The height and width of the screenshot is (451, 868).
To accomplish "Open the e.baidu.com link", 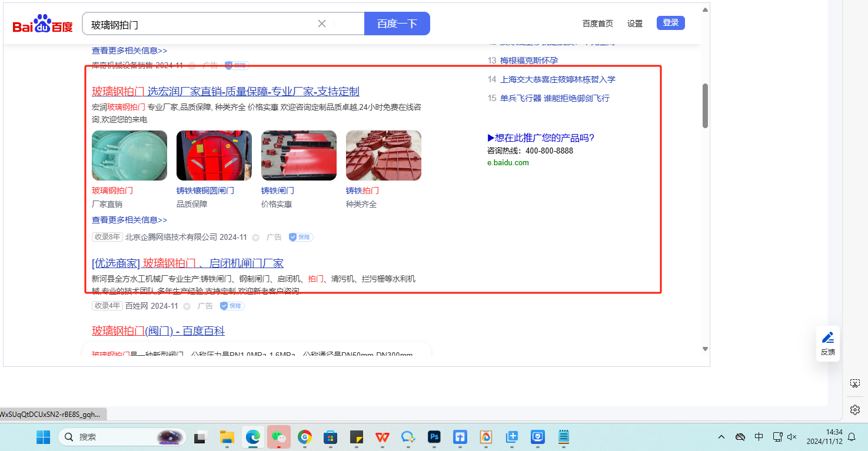I will point(508,163).
